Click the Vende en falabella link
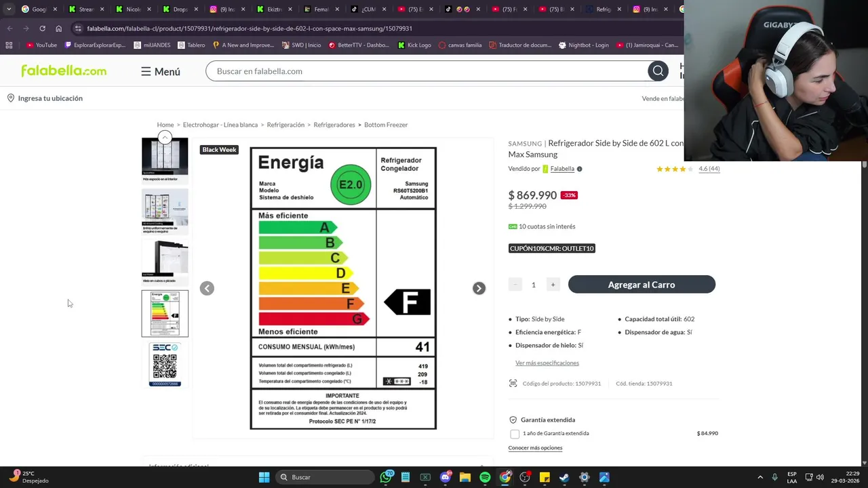Screen dimensions: 868x488 (x=663, y=99)
